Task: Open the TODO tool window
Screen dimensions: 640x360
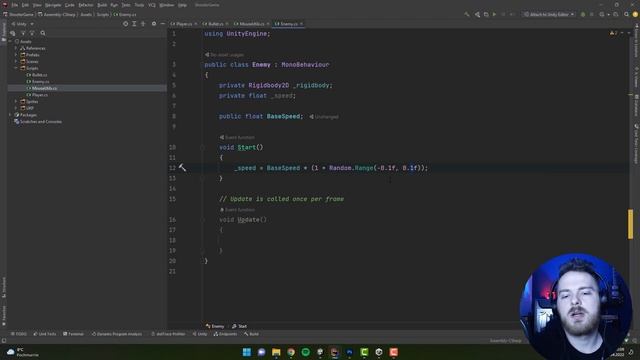Action: [19, 334]
